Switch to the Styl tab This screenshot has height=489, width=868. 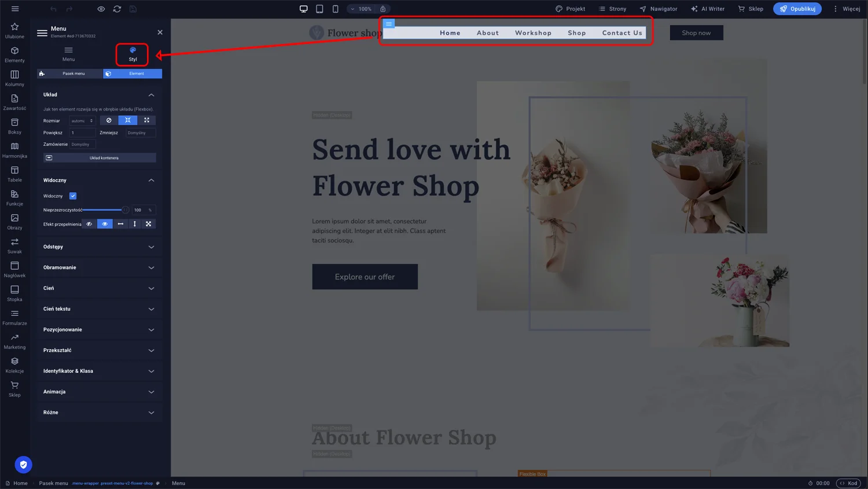(133, 54)
